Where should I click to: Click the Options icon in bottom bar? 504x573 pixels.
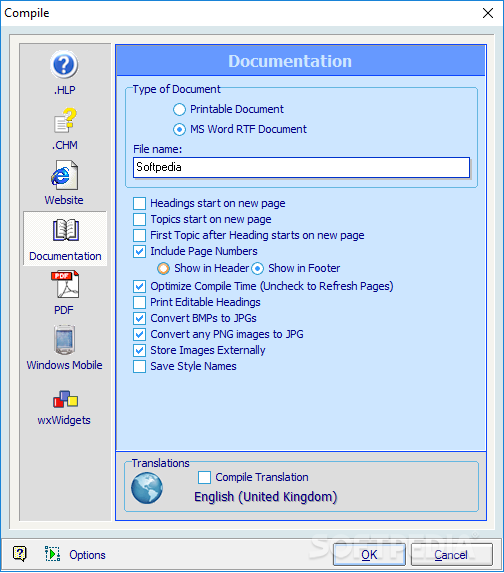pos(52,554)
